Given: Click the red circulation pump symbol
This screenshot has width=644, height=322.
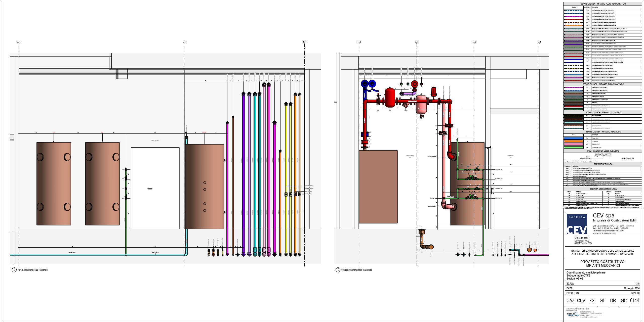Looking at the screenshot, I should (414, 84).
